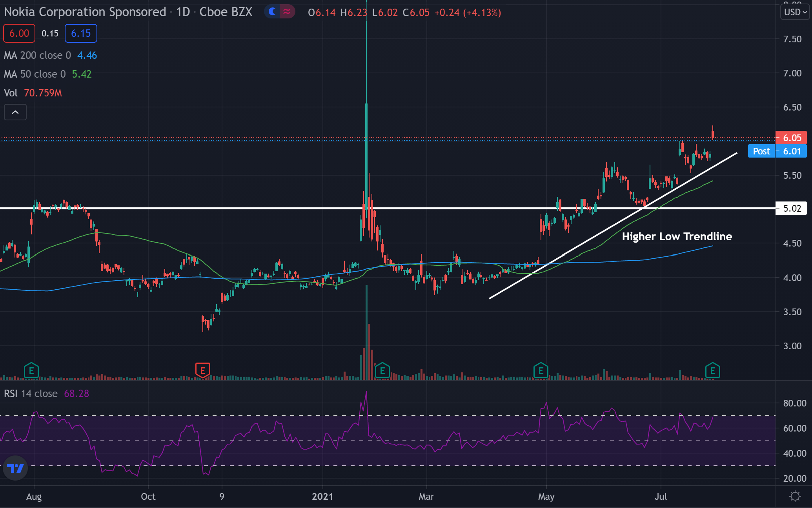Click the 68.28 RSI value
This screenshot has height=508, width=812.
pos(76,394)
